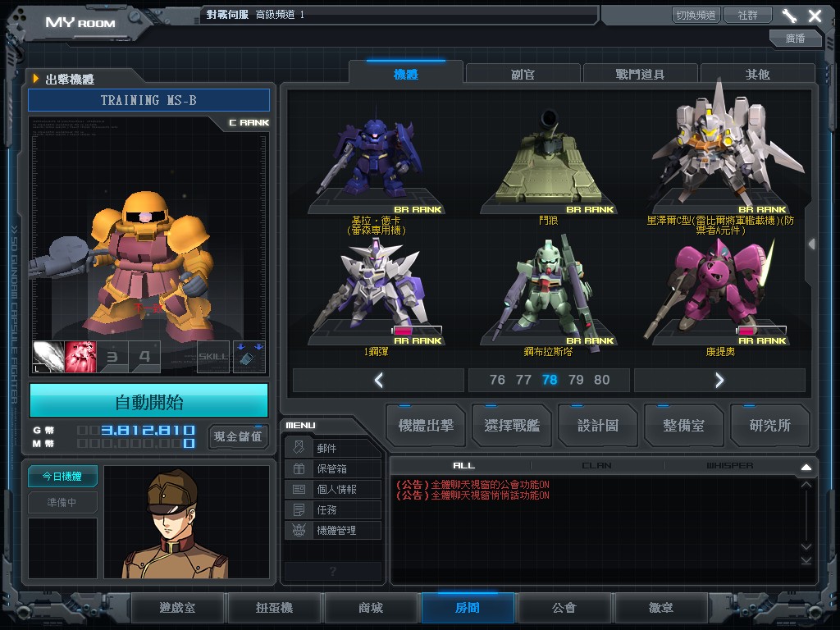Open settings with the wrench icon
Viewport: 840px width, 630px height.
789,16
